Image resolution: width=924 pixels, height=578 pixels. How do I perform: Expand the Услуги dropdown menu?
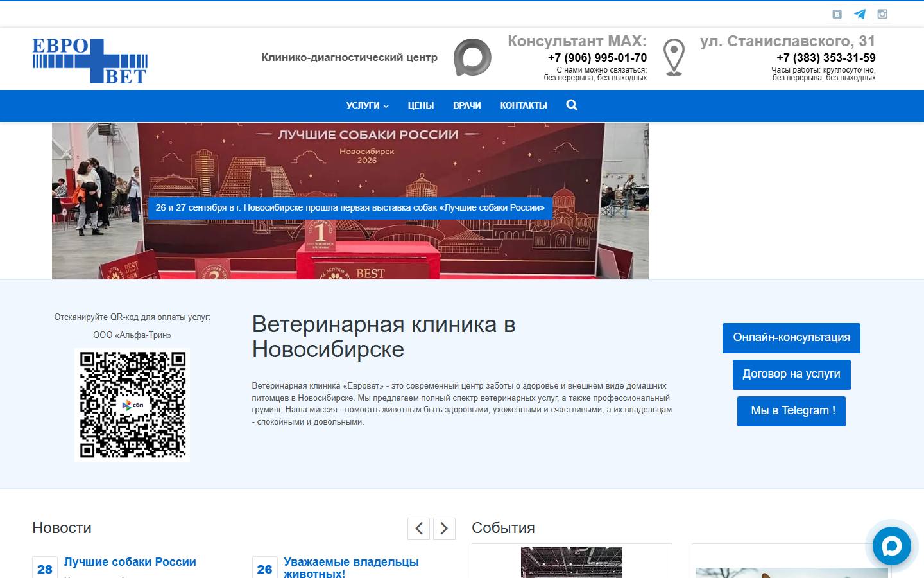tap(367, 105)
